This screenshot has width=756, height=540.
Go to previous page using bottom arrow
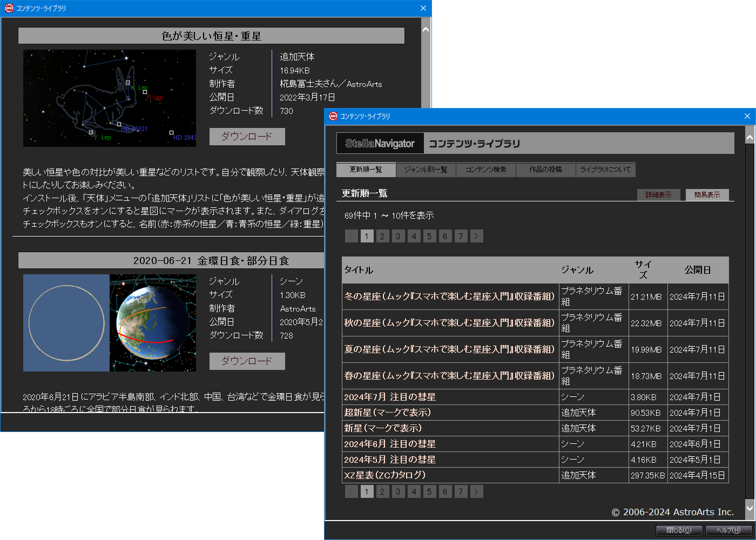coord(352,491)
